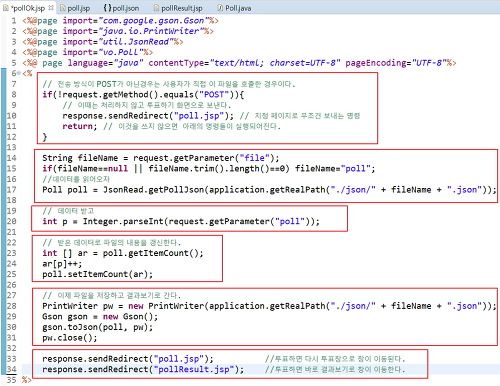Open the poll.json editor tab
This screenshot has width=500, height=386.
121,8
